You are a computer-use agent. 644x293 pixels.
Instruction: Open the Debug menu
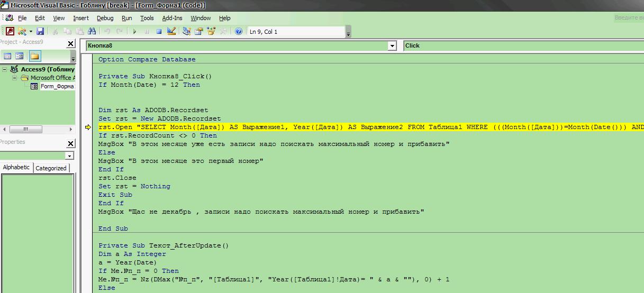[105, 18]
